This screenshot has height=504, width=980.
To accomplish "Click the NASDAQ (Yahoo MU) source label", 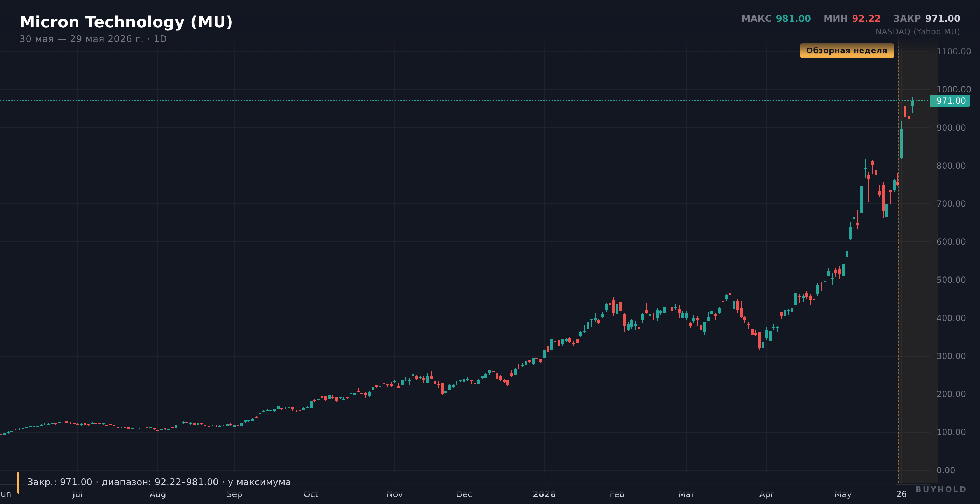I will pyautogui.click(x=918, y=32).
